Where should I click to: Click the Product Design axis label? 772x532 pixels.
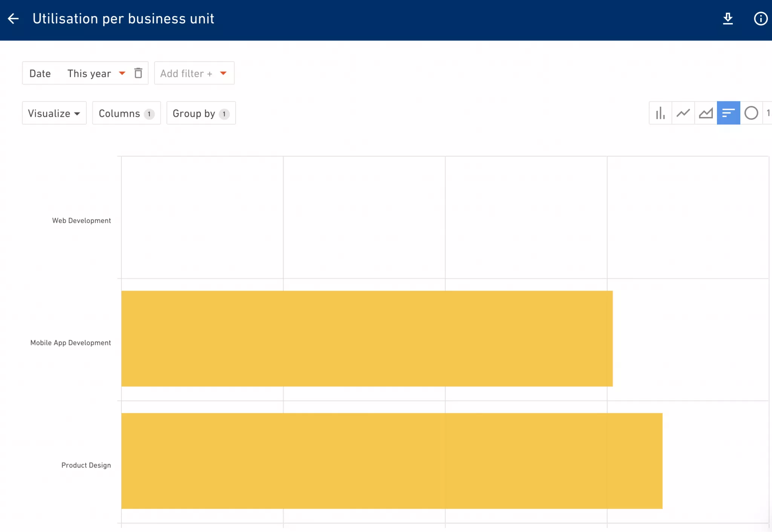coord(86,465)
